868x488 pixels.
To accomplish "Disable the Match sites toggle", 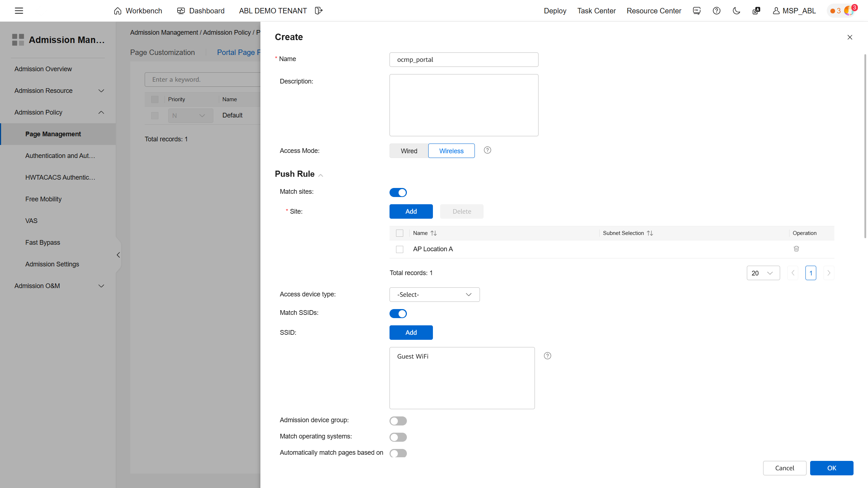I will (398, 192).
